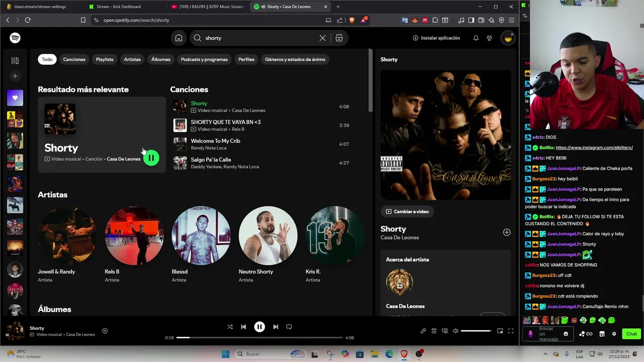Screen dimensions: 644x362
Task: Select the Playlists filter chip
Action: (105, 59)
